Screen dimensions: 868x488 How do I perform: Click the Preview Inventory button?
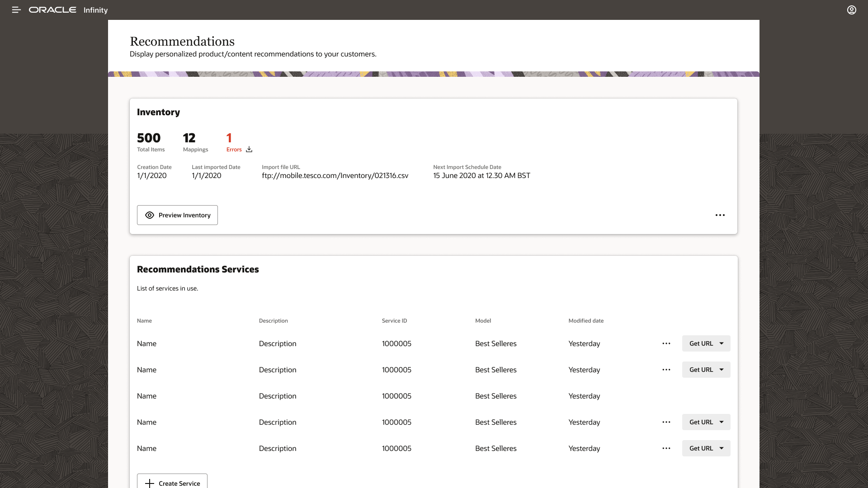(x=177, y=215)
